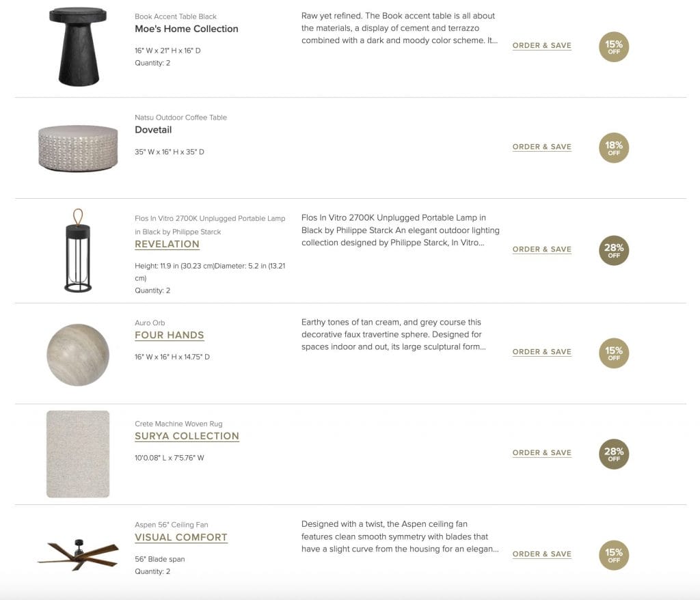Select the 28% OFF badge for Crete rug

[613, 454]
